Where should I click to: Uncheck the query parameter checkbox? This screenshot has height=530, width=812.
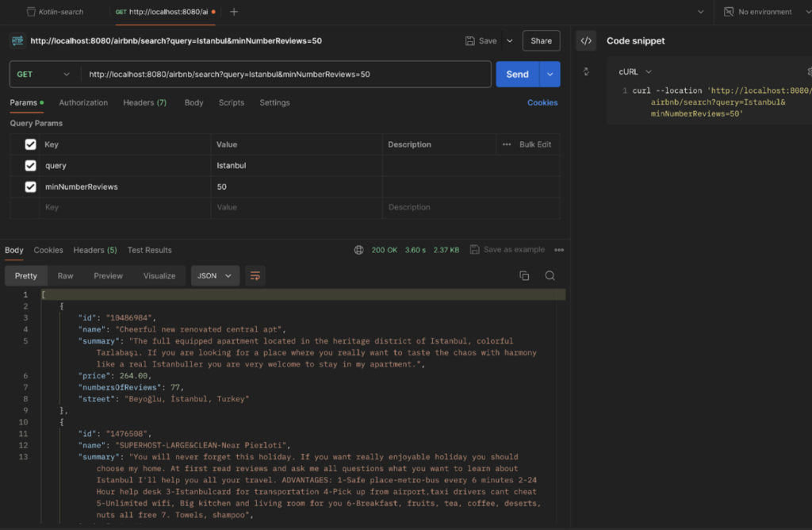pyautogui.click(x=31, y=166)
